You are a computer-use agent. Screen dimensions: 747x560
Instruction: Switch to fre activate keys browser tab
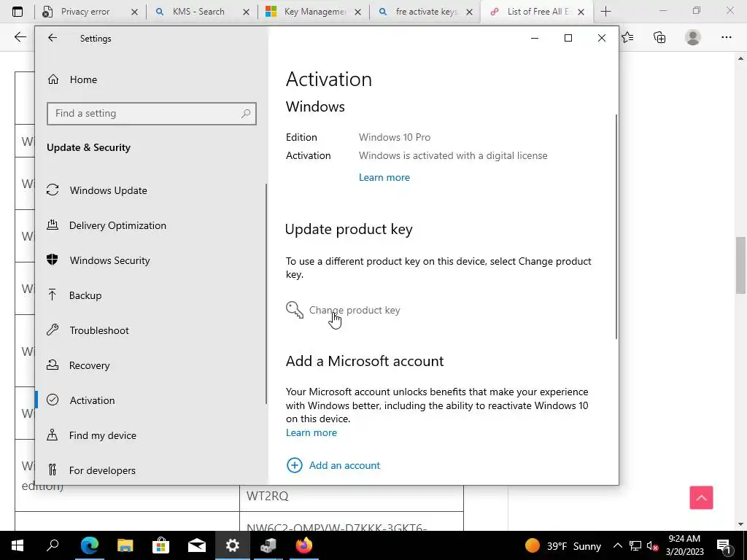coord(426,12)
